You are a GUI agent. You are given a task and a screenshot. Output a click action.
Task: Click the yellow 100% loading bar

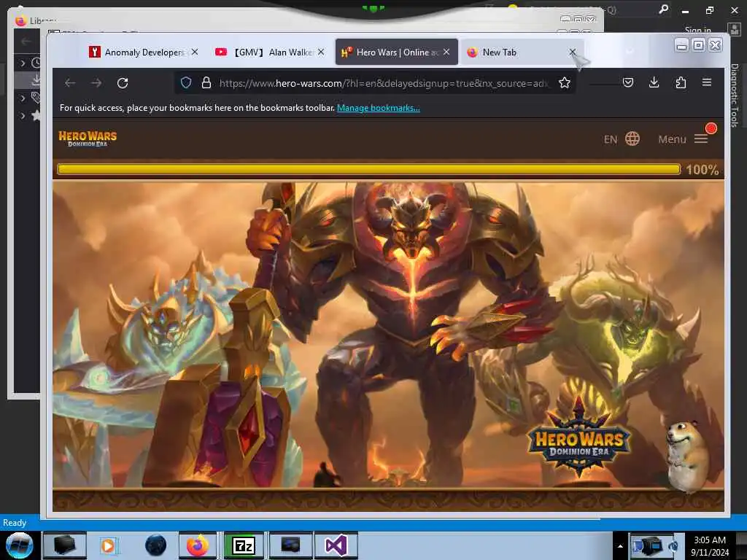368,169
